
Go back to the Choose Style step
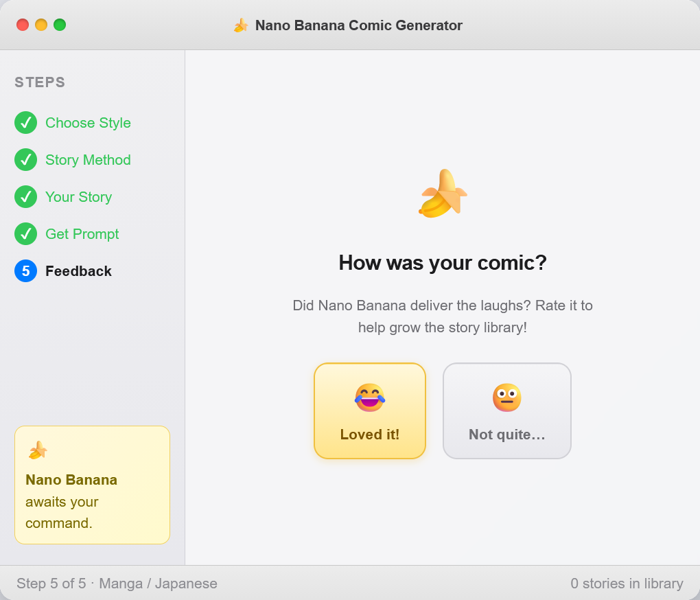(88, 123)
